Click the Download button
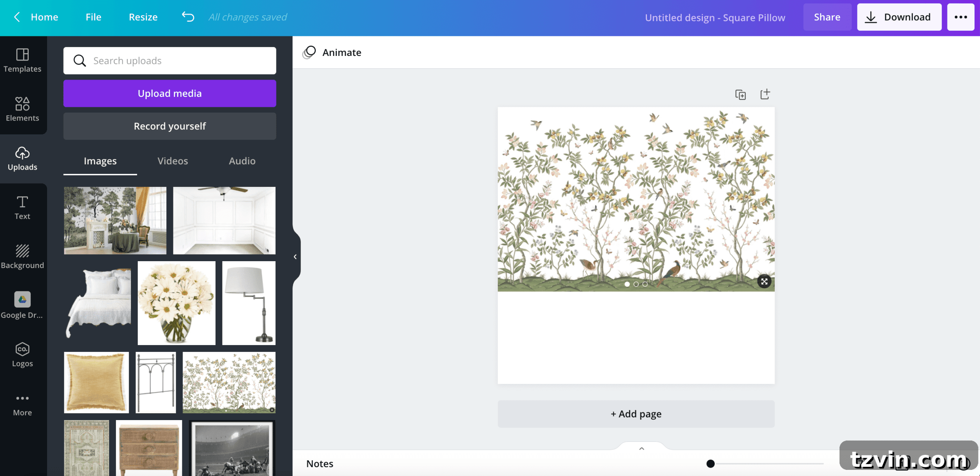The image size is (980, 476). pyautogui.click(x=899, y=17)
